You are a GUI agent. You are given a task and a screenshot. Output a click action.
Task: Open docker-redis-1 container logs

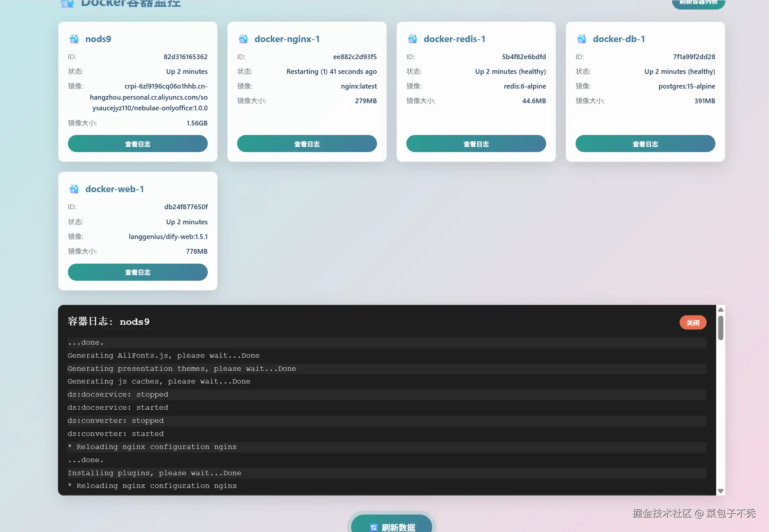475,143
